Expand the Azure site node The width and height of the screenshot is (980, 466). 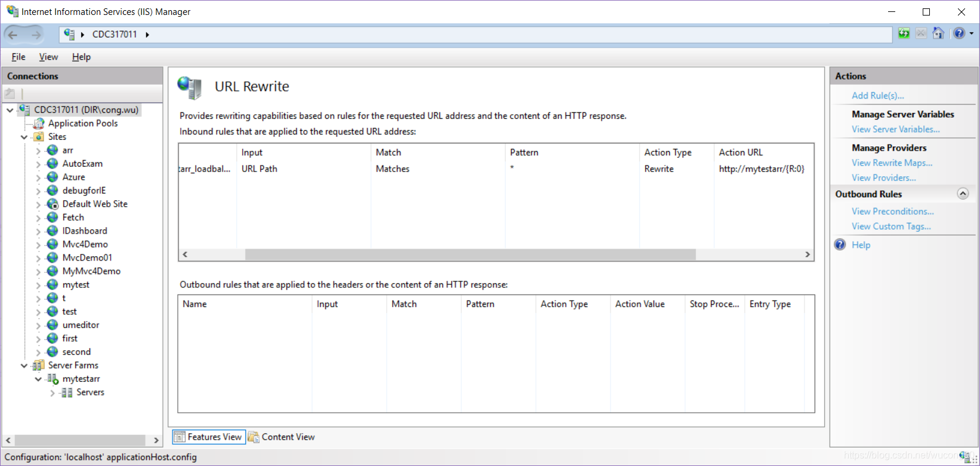(x=39, y=178)
